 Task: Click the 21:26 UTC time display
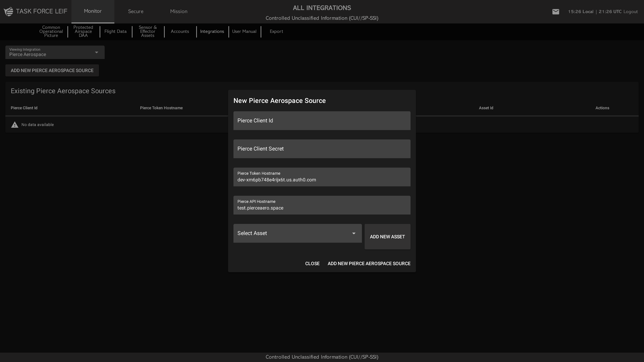[610, 12]
